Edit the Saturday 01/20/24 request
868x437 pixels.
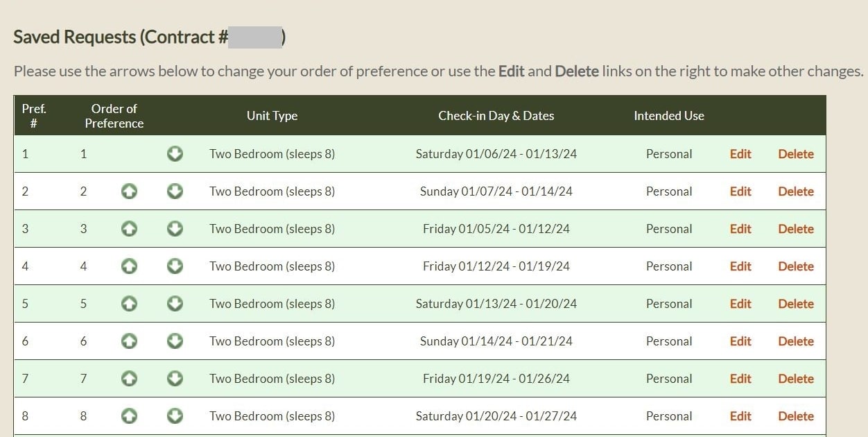click(740, 416)
